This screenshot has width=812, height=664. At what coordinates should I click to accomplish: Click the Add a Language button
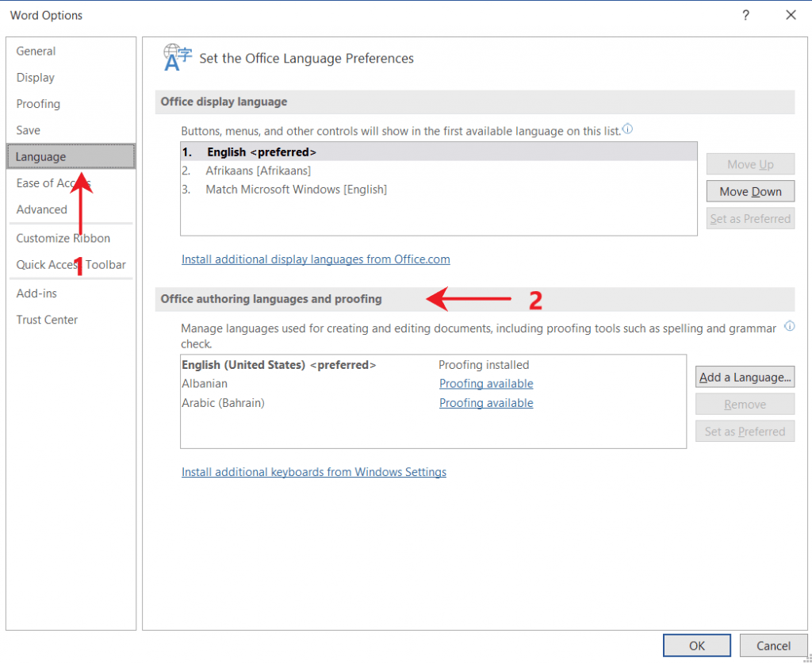click(745, 377)
